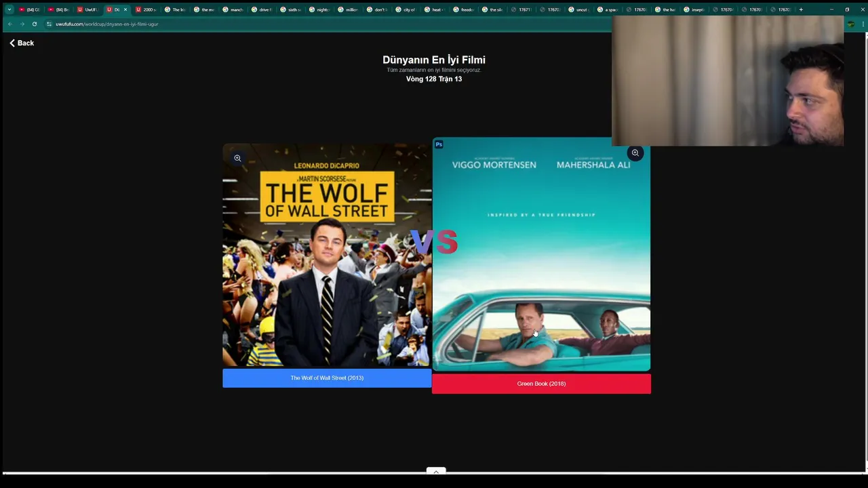Reload the page

[35, 24]
